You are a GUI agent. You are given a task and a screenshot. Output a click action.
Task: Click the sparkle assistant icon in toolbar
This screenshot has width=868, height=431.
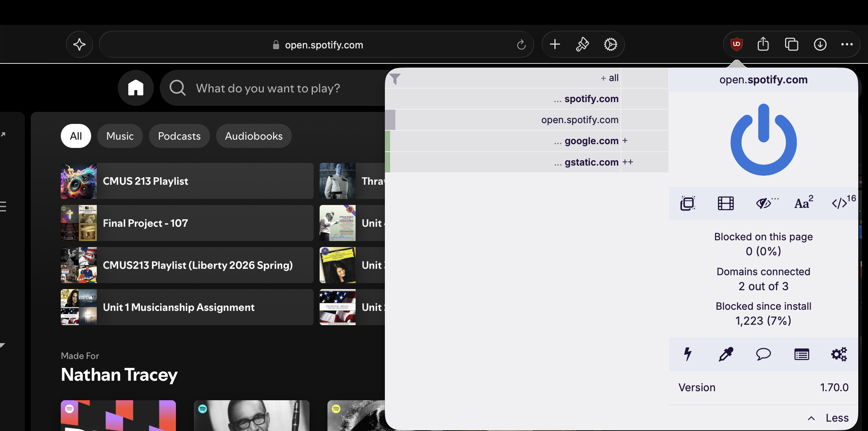79,45
